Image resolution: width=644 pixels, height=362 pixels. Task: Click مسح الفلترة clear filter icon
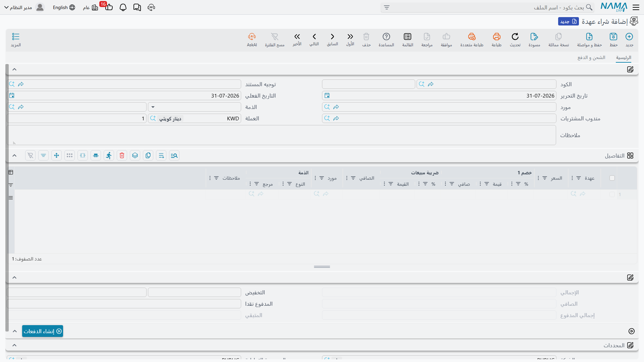pos(275,37)
